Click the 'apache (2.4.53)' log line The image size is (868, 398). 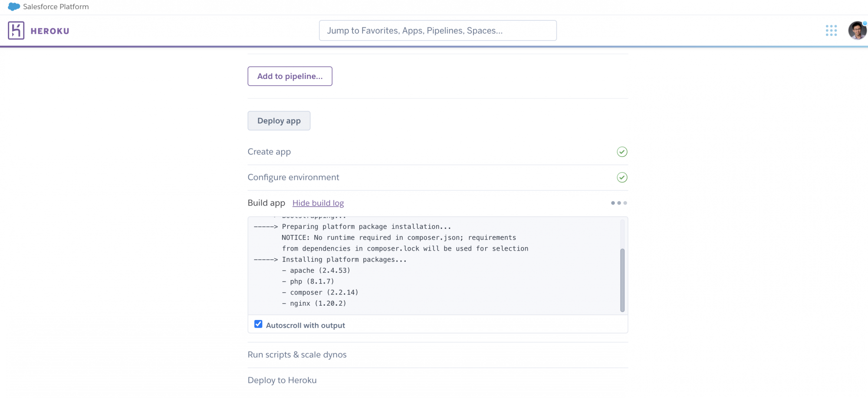click(x=316, y=271)
